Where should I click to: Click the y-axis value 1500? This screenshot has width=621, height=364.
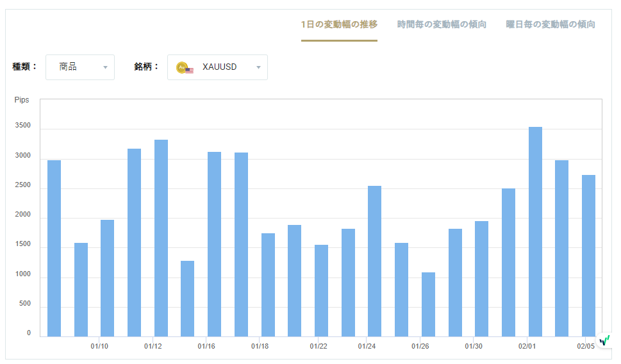pyautogui.click(x=22, y=244)
